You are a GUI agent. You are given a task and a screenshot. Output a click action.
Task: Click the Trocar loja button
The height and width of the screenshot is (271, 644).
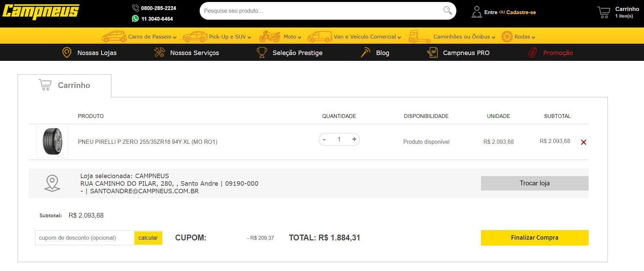[535, 183]
